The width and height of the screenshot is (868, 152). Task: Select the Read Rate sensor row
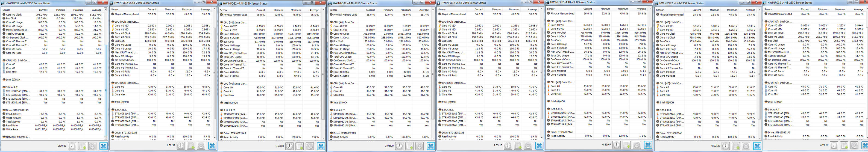pos(52,126)
